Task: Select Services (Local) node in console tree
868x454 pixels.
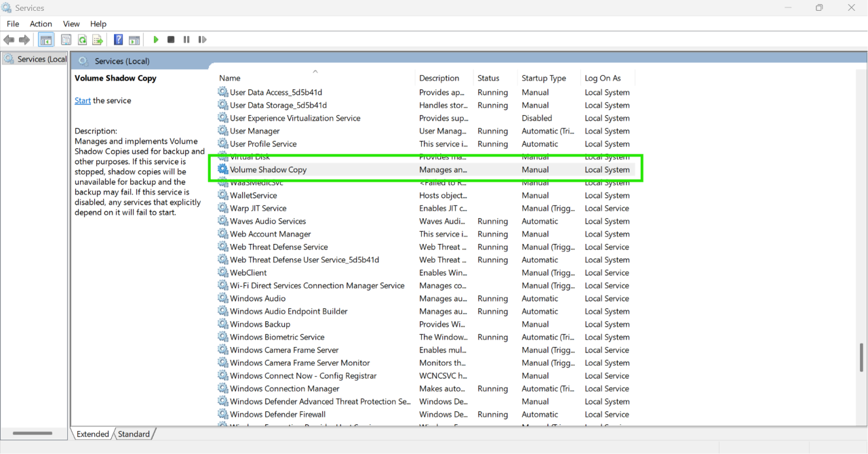Action: (35, 59)
